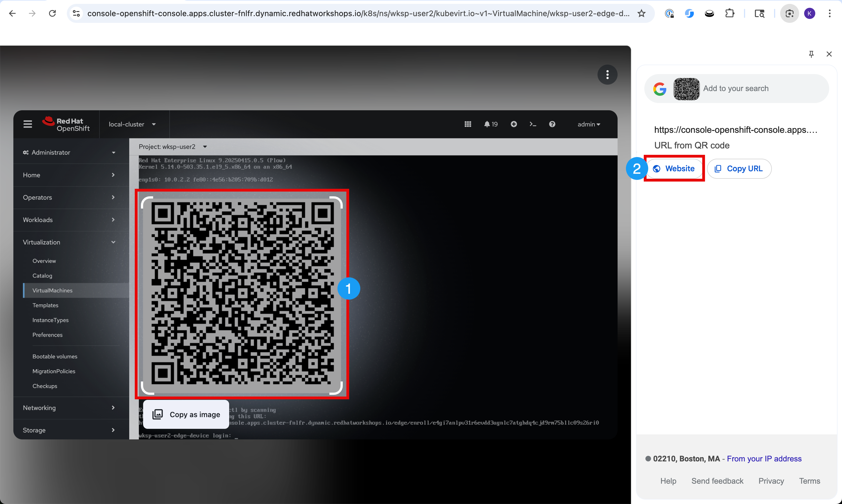Open notifications bell showing 19
Screen dimensions: 842x504
491,124
